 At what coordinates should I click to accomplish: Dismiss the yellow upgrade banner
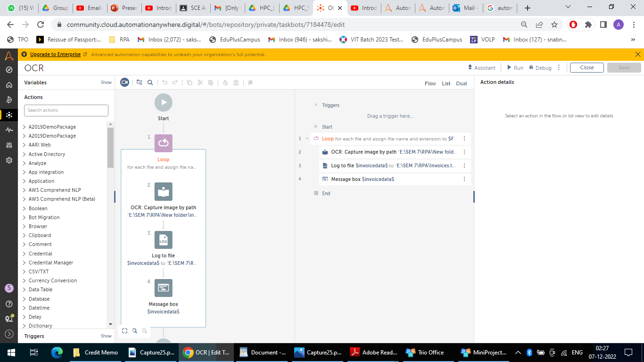638,55
